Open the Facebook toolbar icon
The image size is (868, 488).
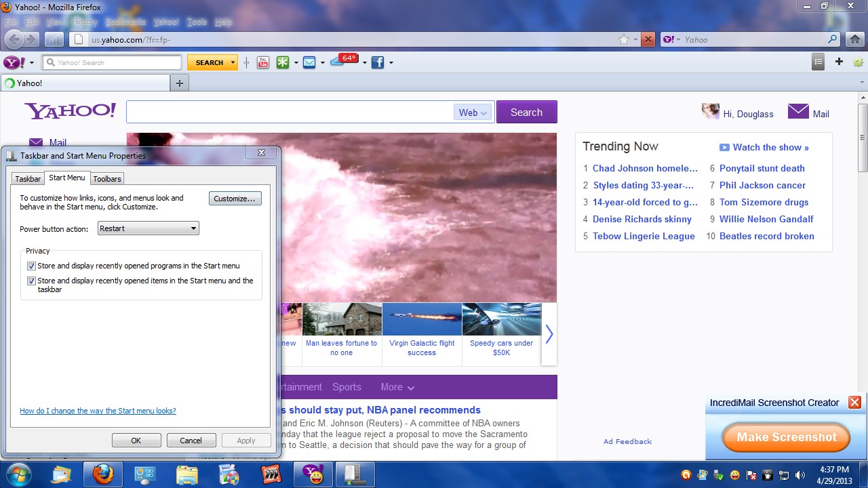[x=378, y=62]
